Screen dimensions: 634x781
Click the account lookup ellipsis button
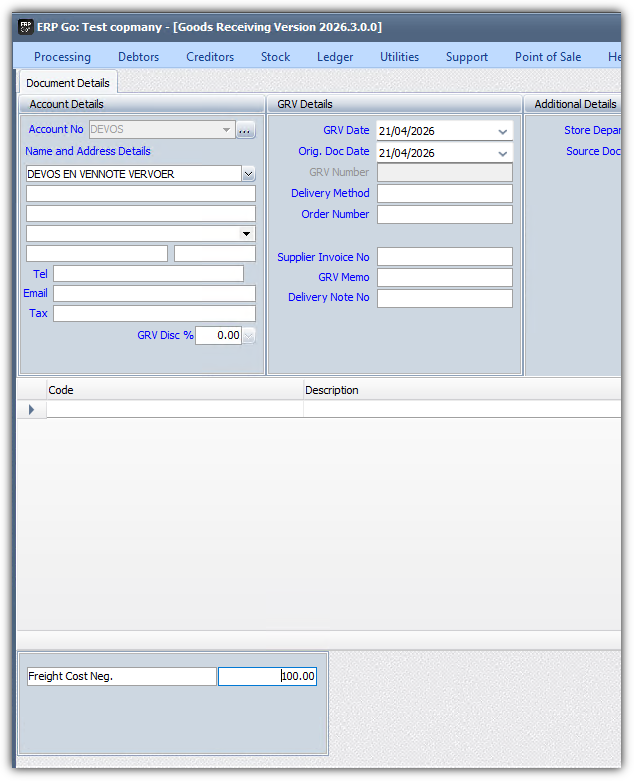click(246, 130)
